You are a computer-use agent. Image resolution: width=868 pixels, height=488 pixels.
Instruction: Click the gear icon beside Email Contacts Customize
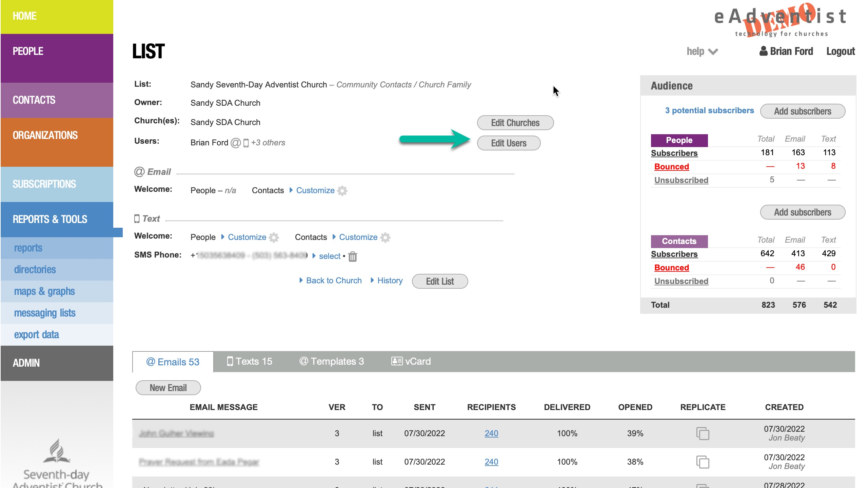(x=342, y=191)
